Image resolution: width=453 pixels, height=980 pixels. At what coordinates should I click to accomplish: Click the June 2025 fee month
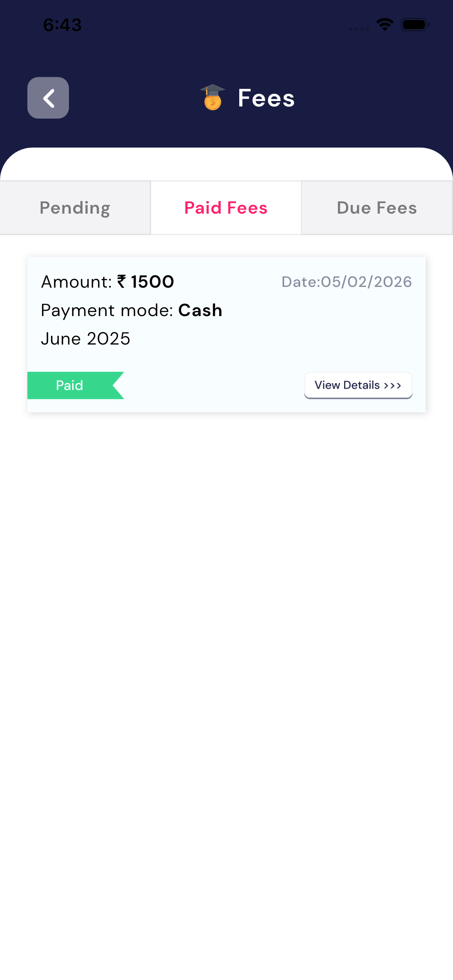click(86, 339)
